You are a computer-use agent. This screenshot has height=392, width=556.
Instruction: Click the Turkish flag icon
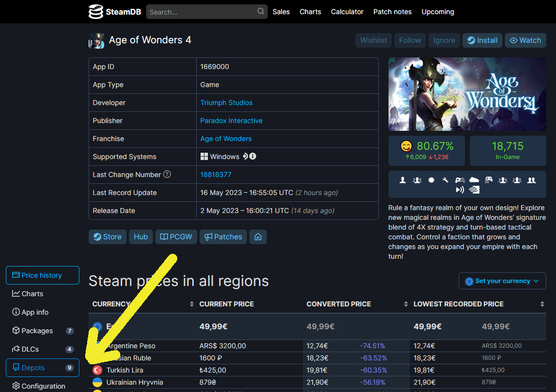(97, 370)
